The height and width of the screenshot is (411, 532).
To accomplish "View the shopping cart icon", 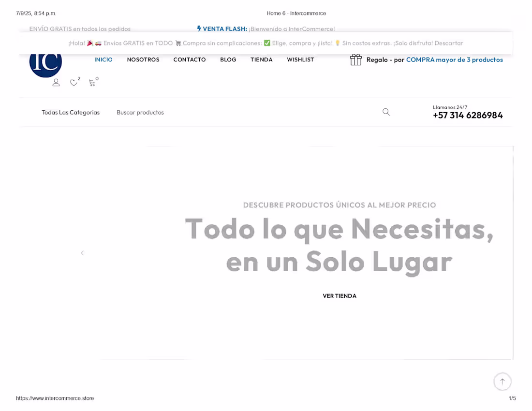I will (x=92, y=83).
